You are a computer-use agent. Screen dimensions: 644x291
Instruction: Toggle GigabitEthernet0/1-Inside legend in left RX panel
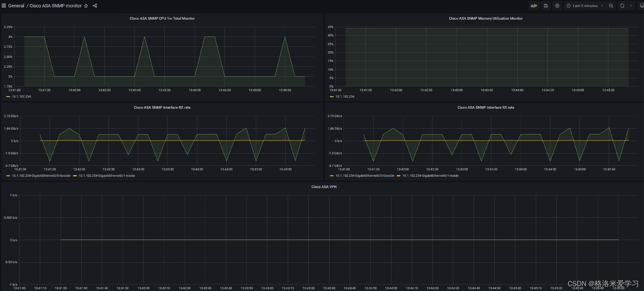pyautogui.click(x=106, y=175)
